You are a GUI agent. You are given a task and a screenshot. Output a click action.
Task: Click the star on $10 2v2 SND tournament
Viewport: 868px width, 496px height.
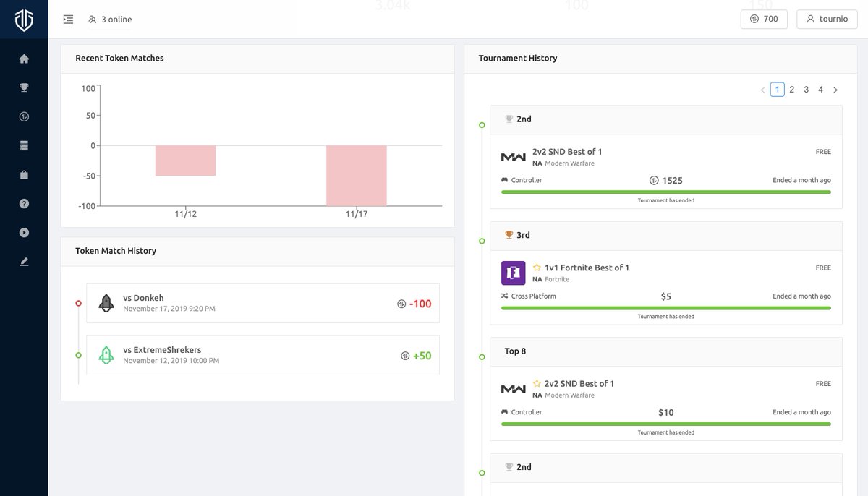(x=537, y=383)
